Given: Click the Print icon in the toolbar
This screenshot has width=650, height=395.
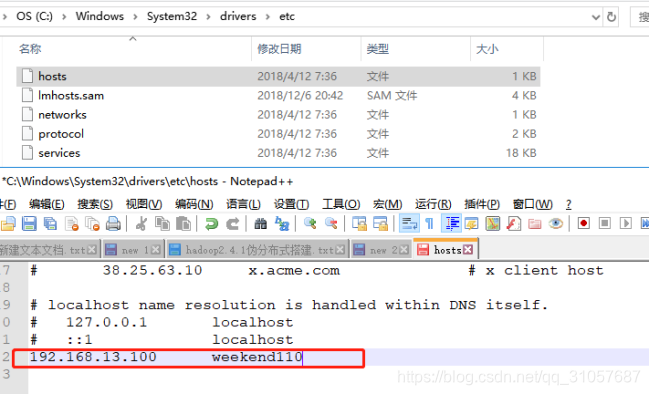Looking at the screenshot, I should click(113, 224).
